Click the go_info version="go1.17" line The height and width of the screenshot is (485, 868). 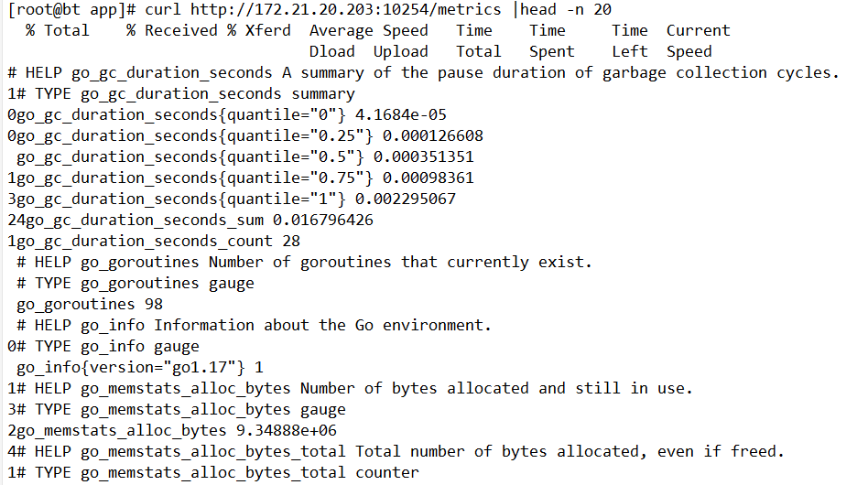coord(140,367)
